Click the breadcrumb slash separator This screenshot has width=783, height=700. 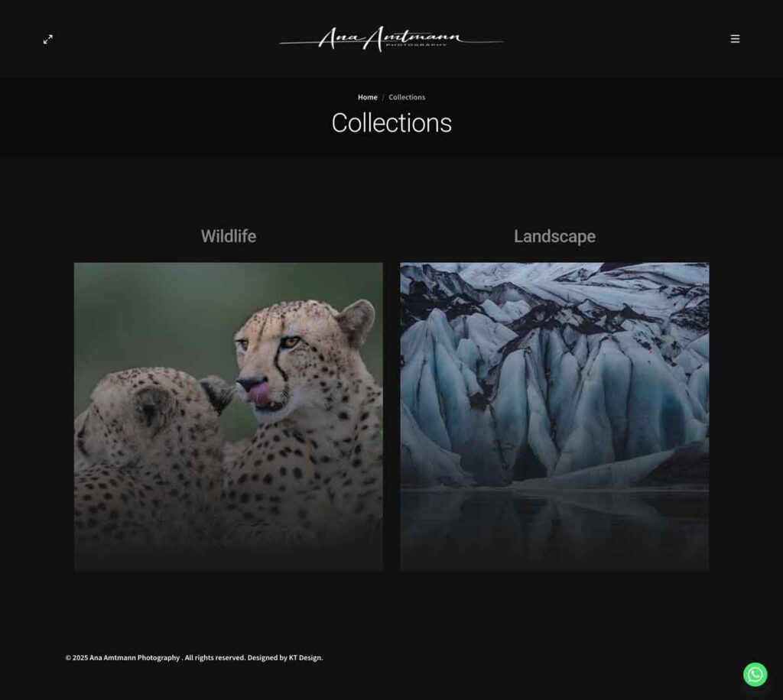pyautogui.click(x=383, y=98)
